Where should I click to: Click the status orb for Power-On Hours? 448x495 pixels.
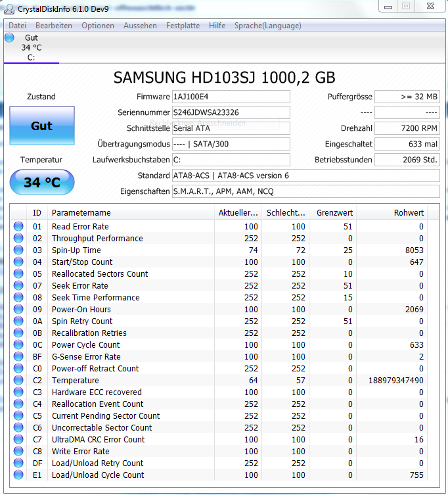pos(18,309)
